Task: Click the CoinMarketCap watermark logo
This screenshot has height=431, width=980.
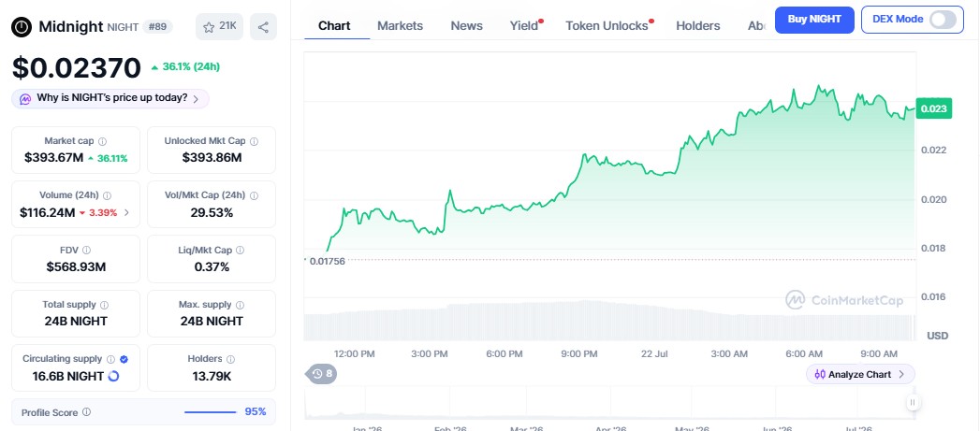Action: pyautogui.click(x=844, y=300)
